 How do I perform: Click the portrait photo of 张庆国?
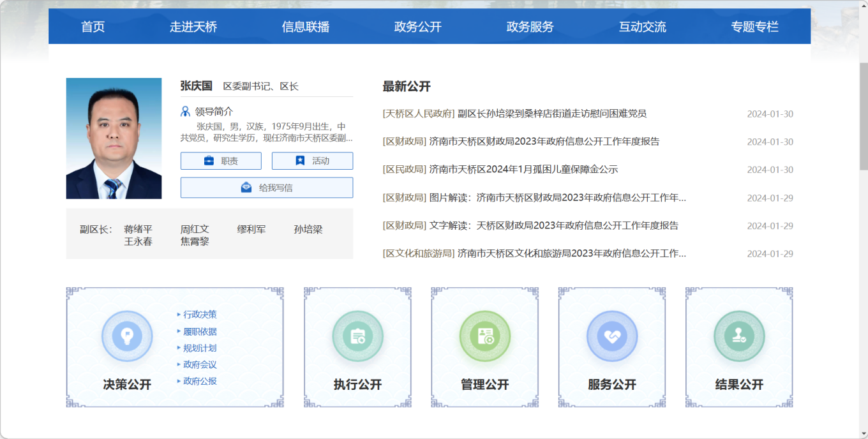pyautogui.click(x=114, y=138)
